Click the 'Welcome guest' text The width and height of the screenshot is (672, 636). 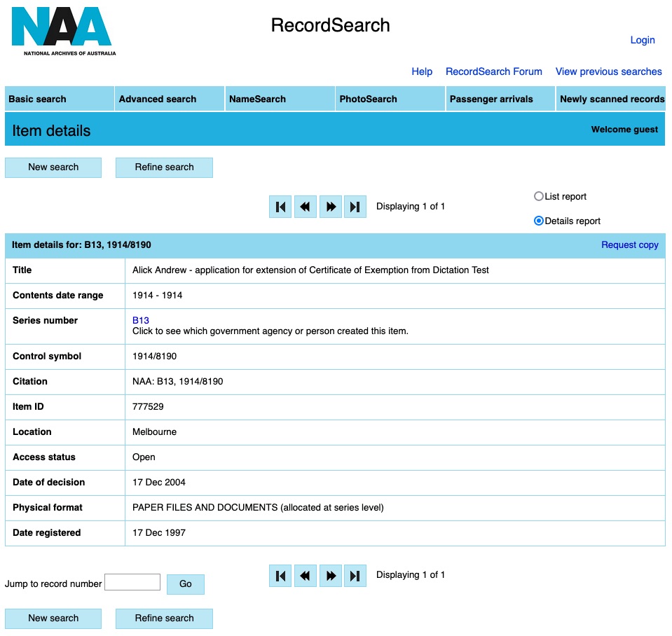click(624, 130)
